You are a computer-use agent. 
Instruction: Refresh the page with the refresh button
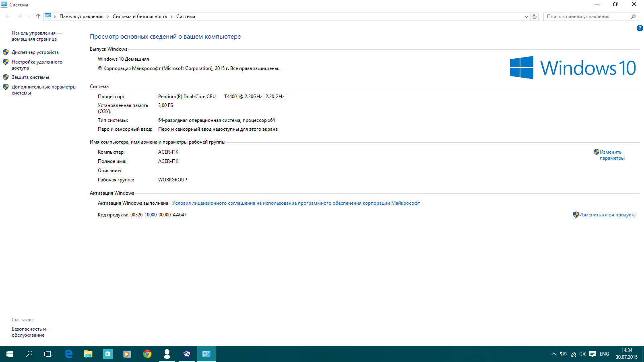(535, 16)
